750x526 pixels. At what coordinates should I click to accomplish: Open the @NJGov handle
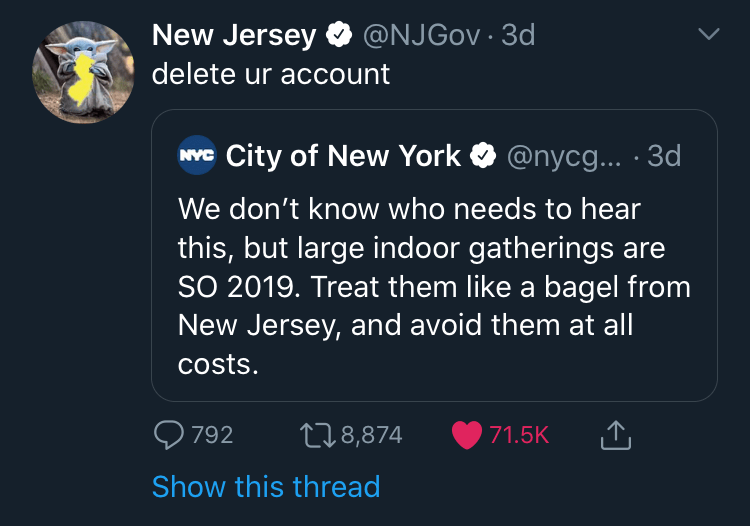coord(419,36)
